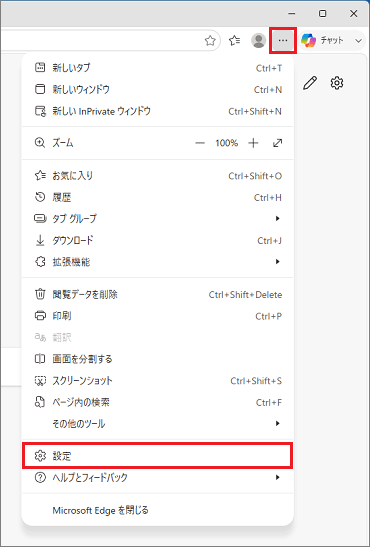Click the zoom out minus button

tap(200, 143)
